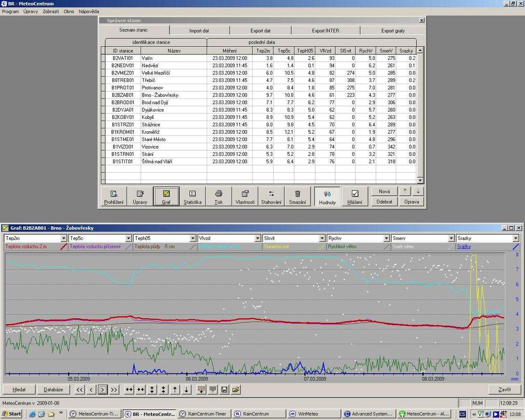
Task: Click the Nová button
Action: [385, 191]
